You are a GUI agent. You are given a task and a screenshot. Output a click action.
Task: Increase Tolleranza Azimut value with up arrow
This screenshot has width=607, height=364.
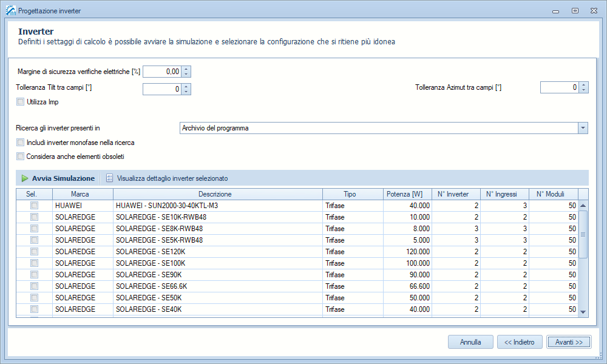point(584,84)
